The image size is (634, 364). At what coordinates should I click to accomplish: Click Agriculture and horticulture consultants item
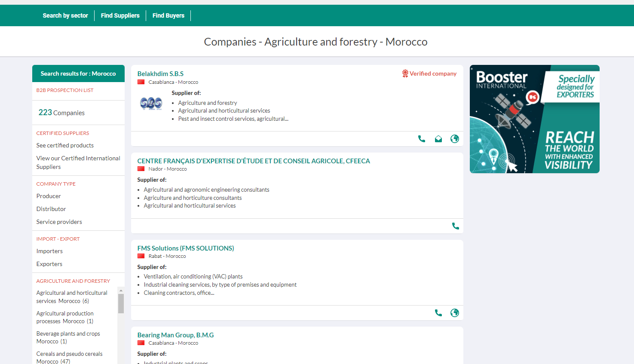[x=193, y=198]
